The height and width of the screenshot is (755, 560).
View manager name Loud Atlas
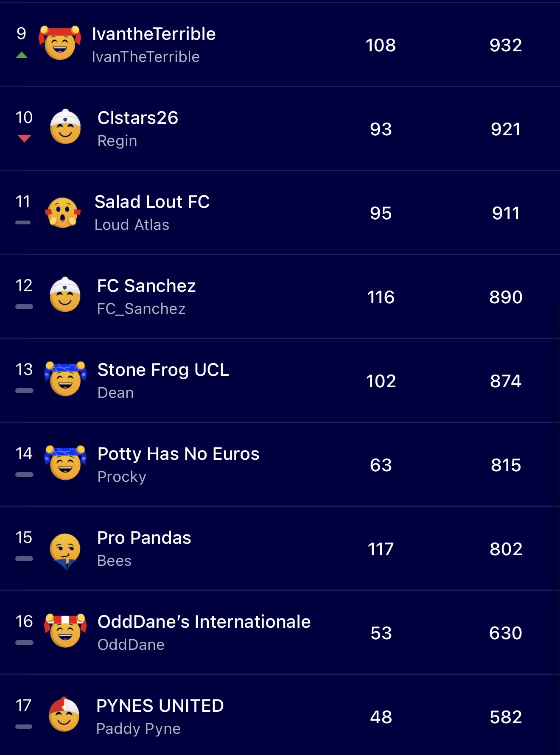tap(132, 225)
